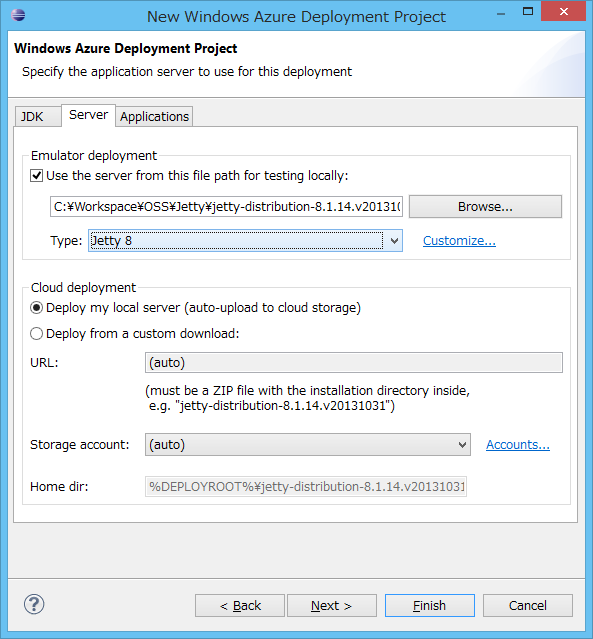
Task: Click the 'Cloud deployment' group label
Action: pyautogui.click(x=83, y=288)
